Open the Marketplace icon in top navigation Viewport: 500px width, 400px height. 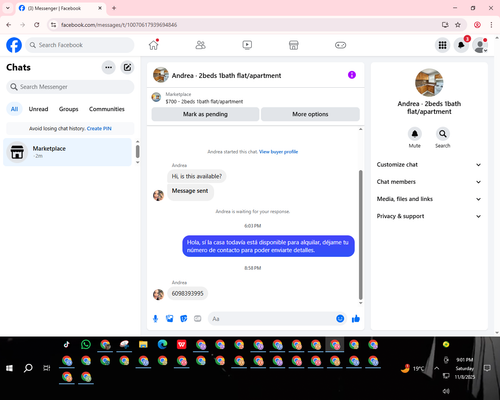pyautogui.click(x=294, y=45)
